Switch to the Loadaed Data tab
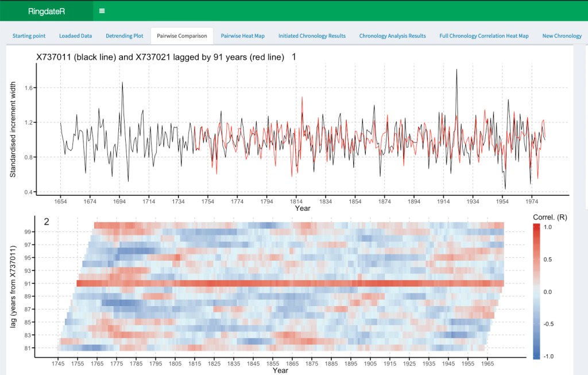Screen dimensions: 588x375 (75, 36)
